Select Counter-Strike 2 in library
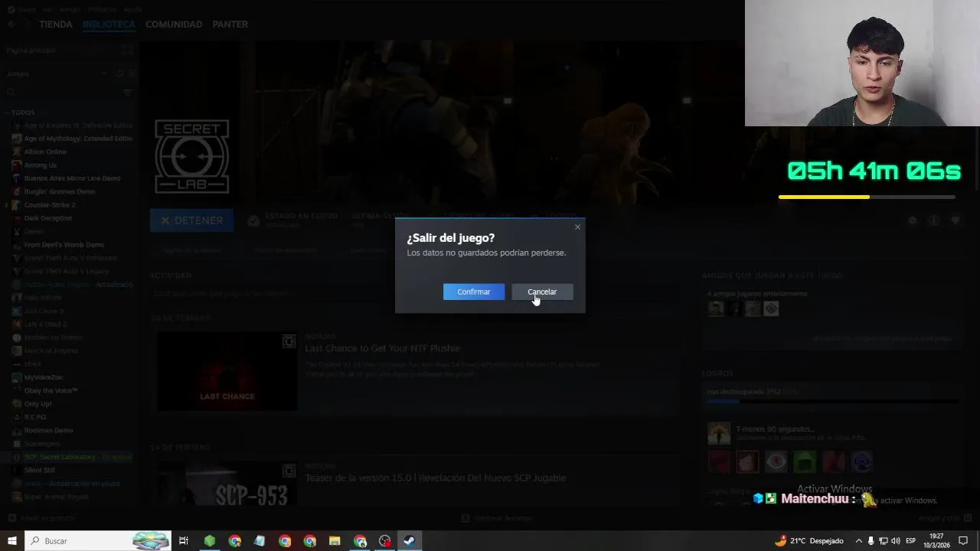Screen dimensions: 980x551 49,205
